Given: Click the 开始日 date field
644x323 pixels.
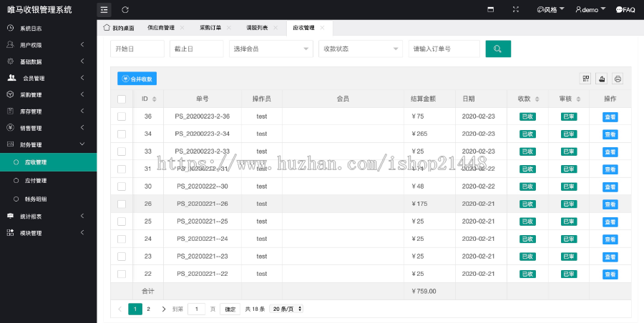Looking at the screenshot, I should click(137, 49).
